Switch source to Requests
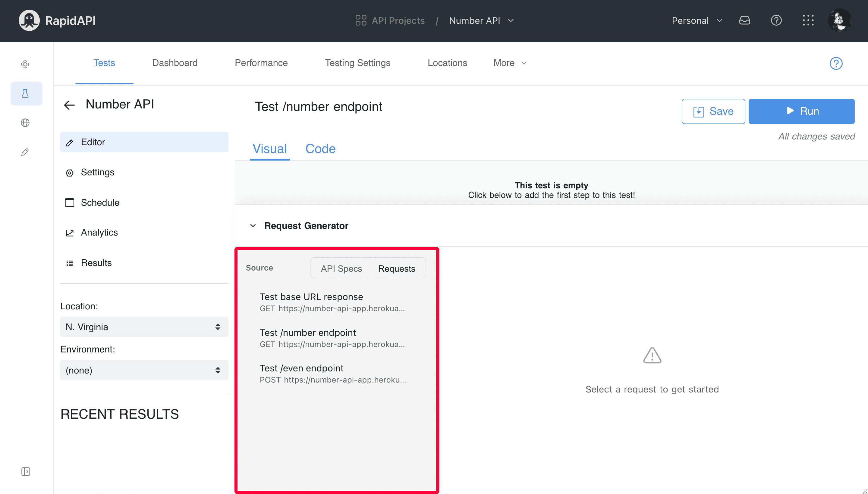868x494 pixels. pyautogui.click(x=397, y=269)
